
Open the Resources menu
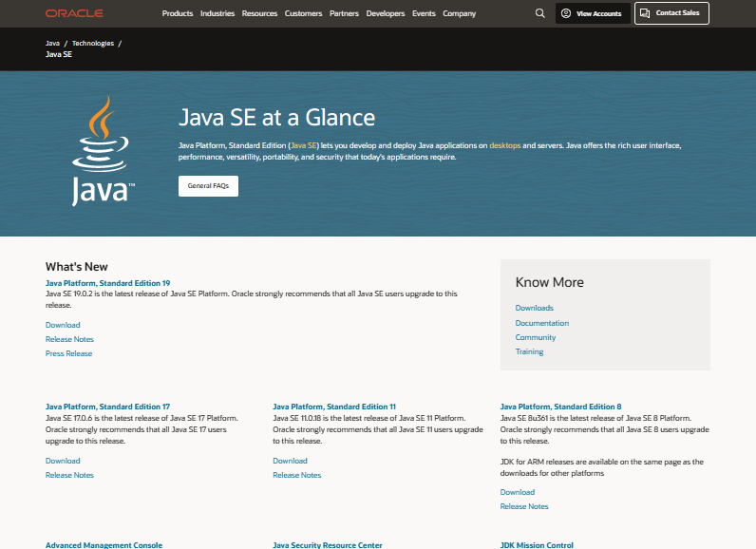259,13
